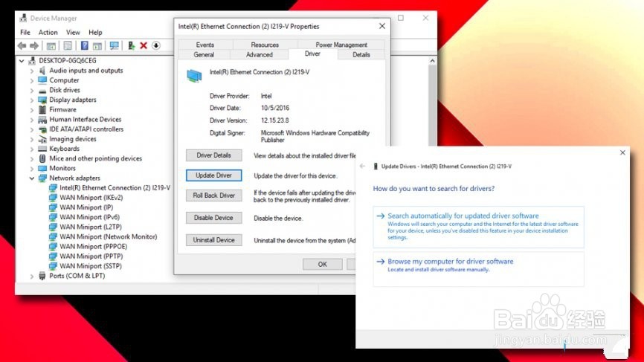Open the File menu in Device Manager

tap(25, 33)
